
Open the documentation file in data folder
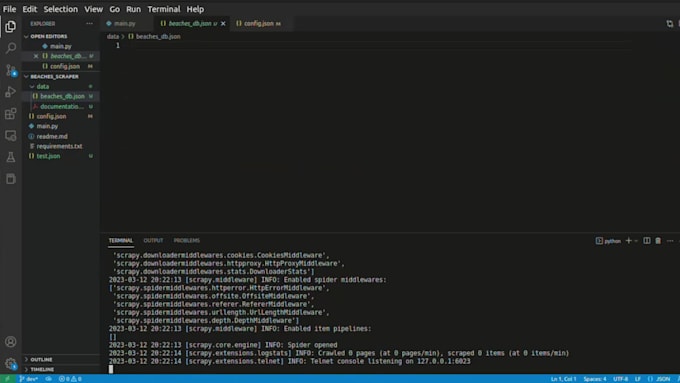(61, 106)
